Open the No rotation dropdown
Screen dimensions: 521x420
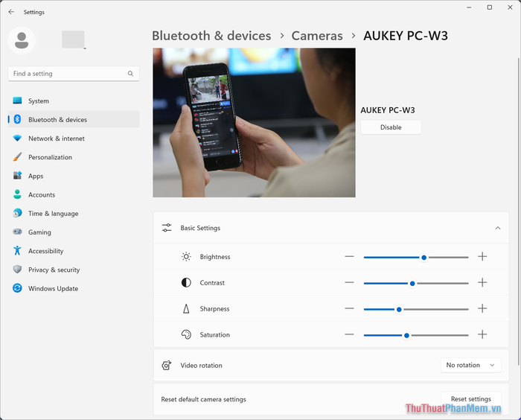click(x=471, y=365)
